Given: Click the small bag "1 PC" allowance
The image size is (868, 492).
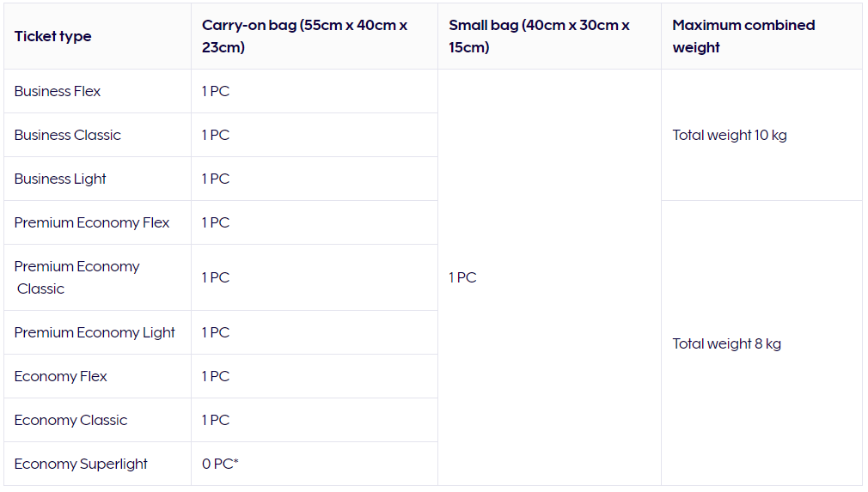Looking at the screenshot, I should click(462, 278).
